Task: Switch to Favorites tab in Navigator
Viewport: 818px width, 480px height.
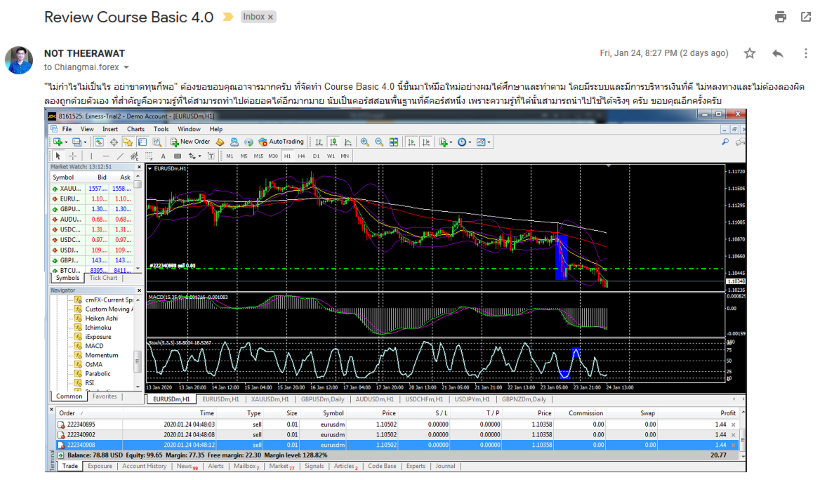Action: click(x=104, y=397)
